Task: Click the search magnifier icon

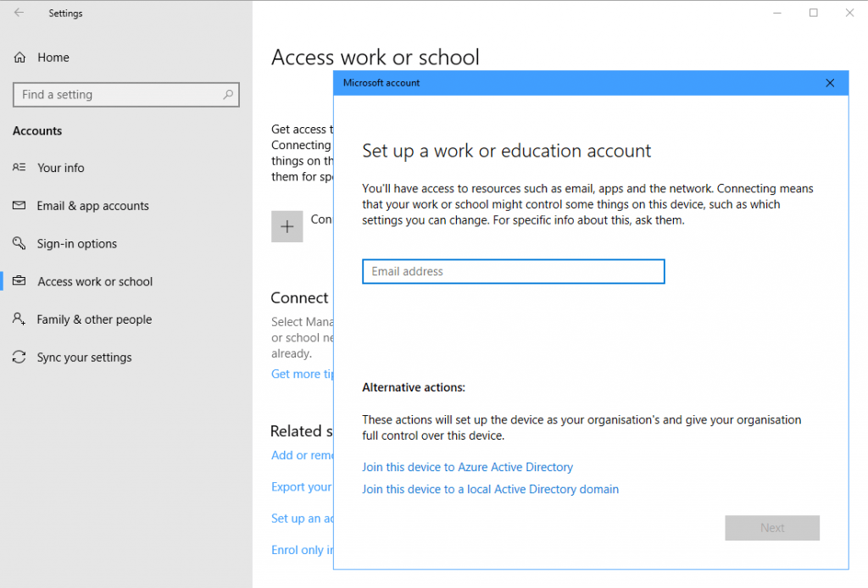Action: coord(227,95)
